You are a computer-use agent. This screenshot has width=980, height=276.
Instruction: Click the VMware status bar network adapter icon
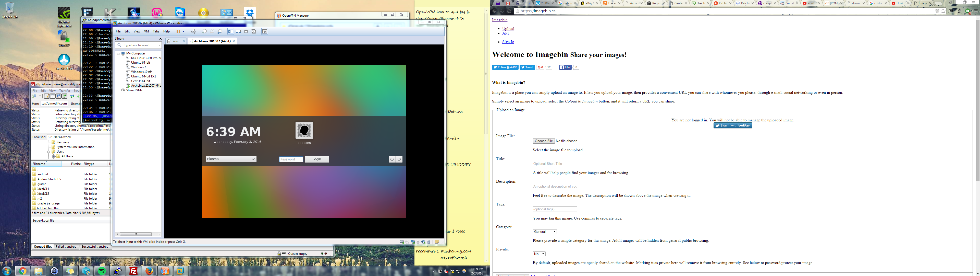point(413,242)
